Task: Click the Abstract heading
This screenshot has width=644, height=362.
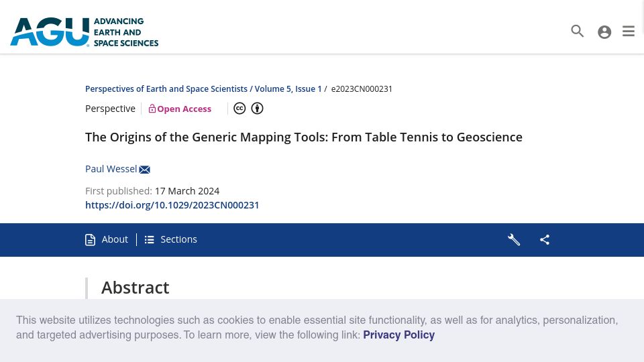Action: tap(135, 288)
